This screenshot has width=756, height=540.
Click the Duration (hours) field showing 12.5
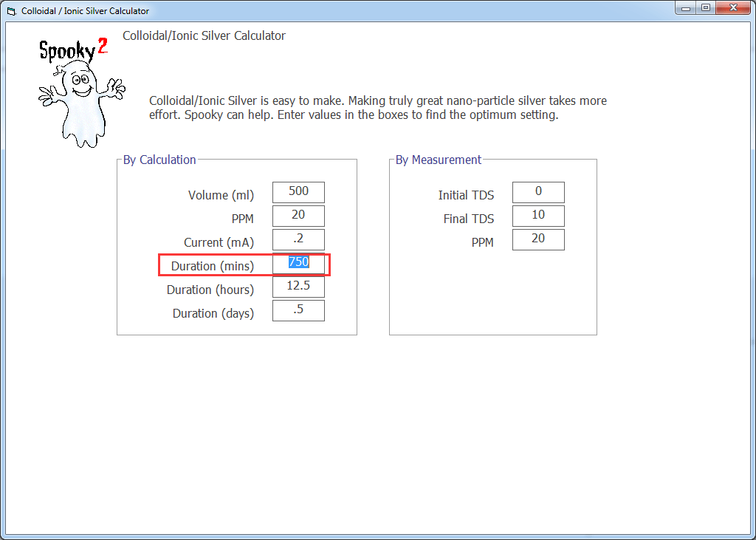click(298, 287)
